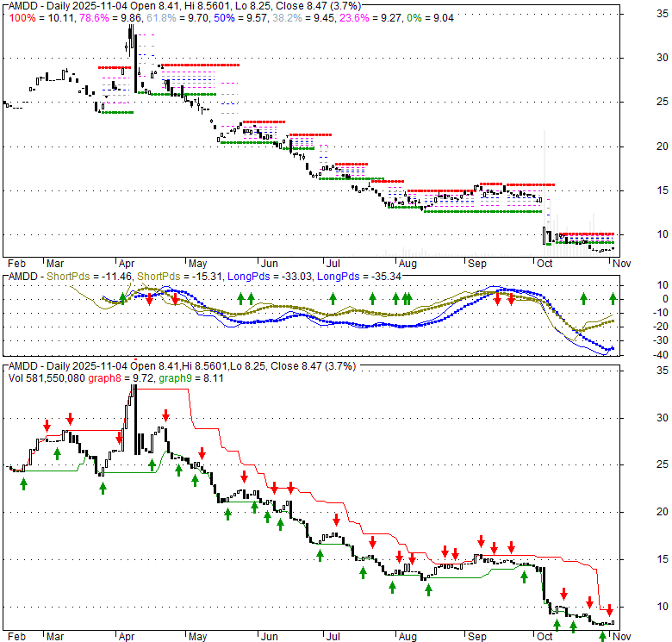Click the Fibonacci value '9.57'
The height and width of the screenshot is (642, 672).
tap(257, 18)
